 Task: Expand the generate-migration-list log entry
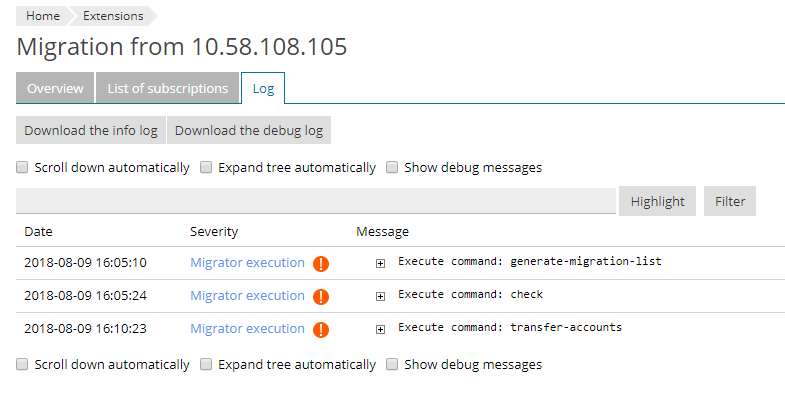(380, 263)
